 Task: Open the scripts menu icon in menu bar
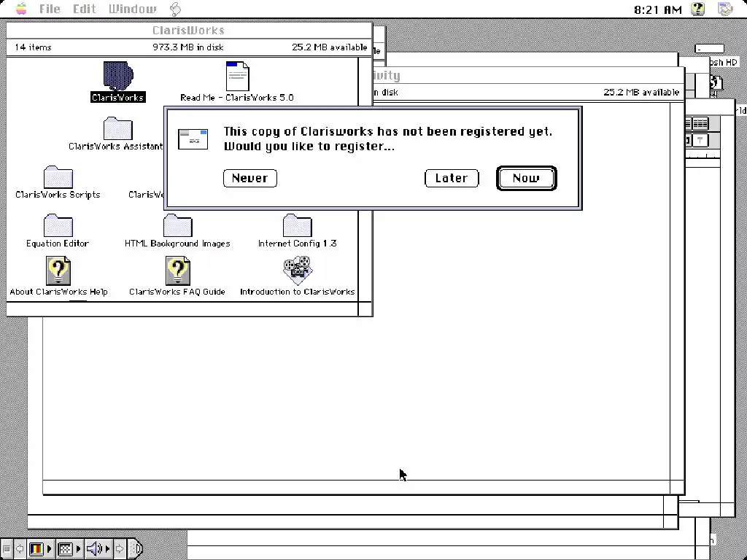(175, 9)
